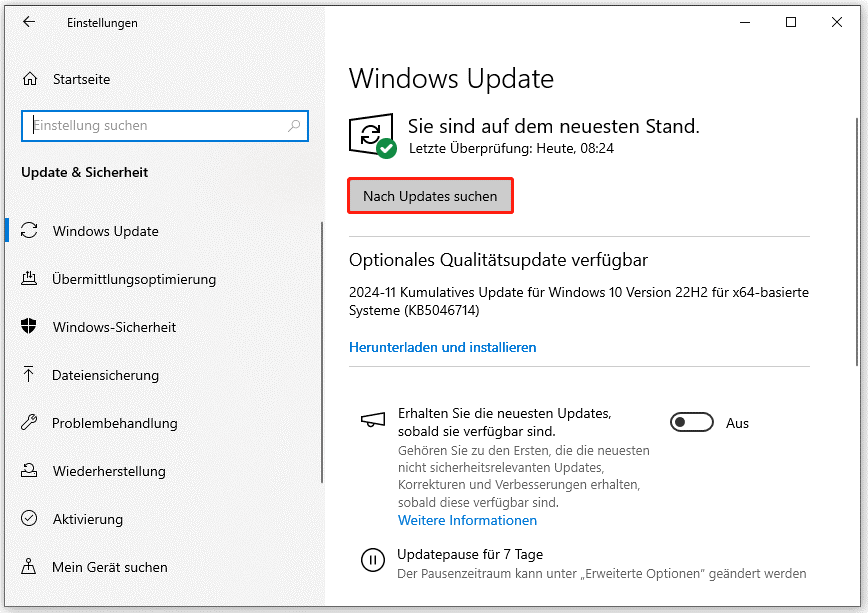Go to Startseite

(x=81, y=79)
